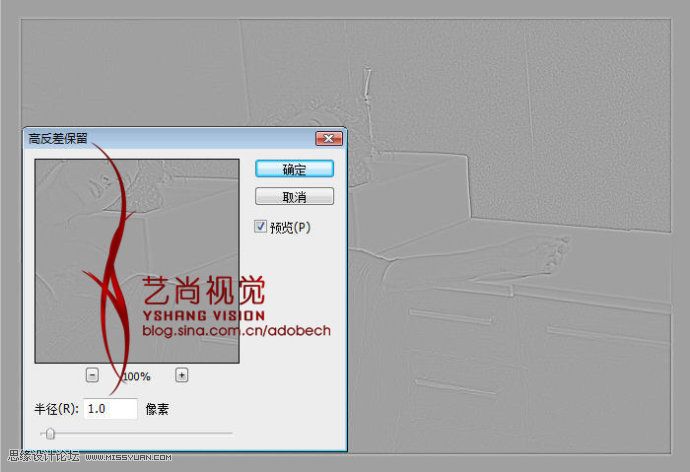Close the 高反差保留 dialog window
Image resolution: width=690 pixels, height=472 pixels.
pos(329,139)
